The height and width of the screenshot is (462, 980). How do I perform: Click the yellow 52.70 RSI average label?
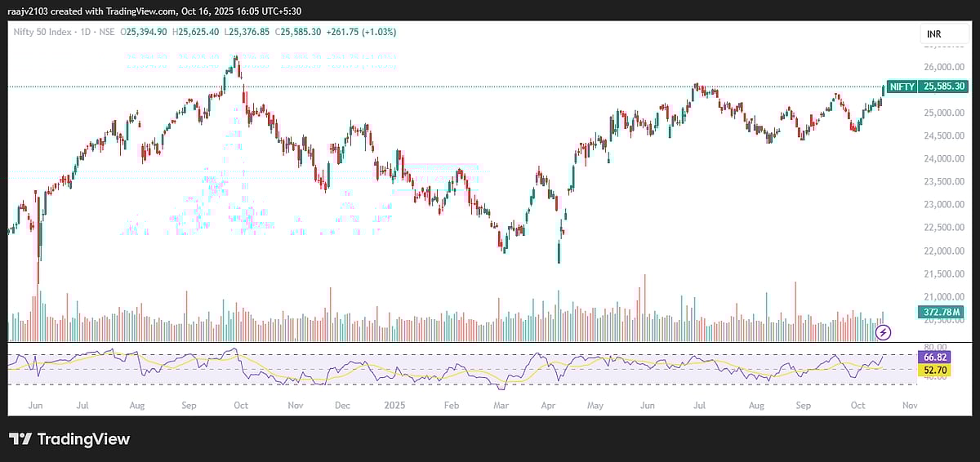coord(933,369)
